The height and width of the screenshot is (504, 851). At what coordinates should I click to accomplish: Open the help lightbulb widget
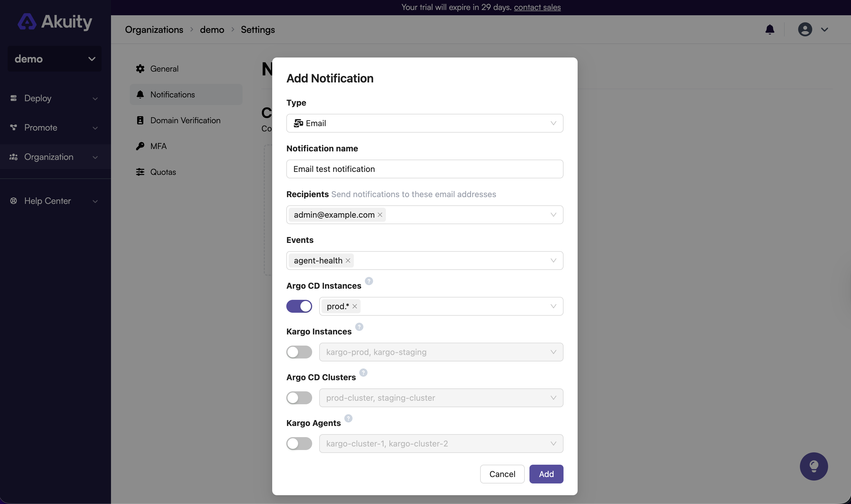coord(813,466)
